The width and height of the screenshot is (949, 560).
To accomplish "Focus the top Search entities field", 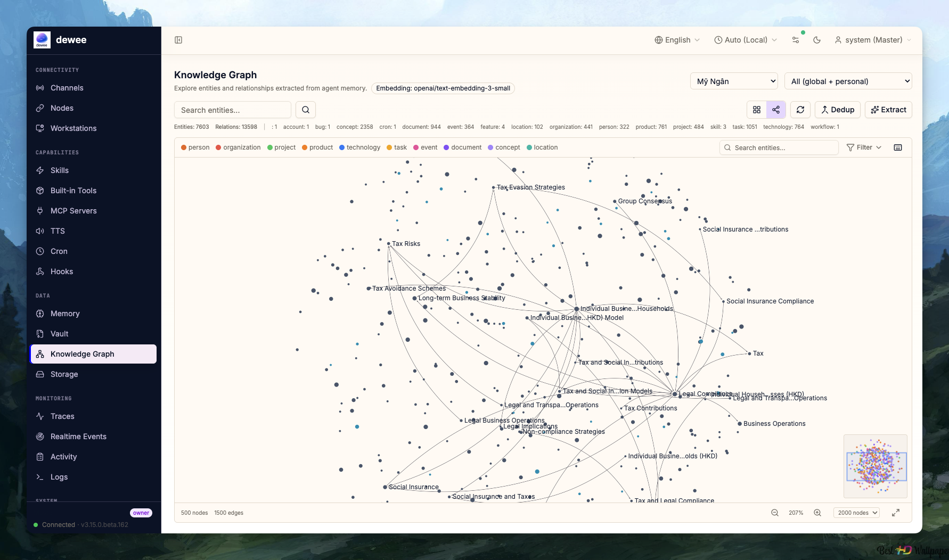I will pos(233,110).
